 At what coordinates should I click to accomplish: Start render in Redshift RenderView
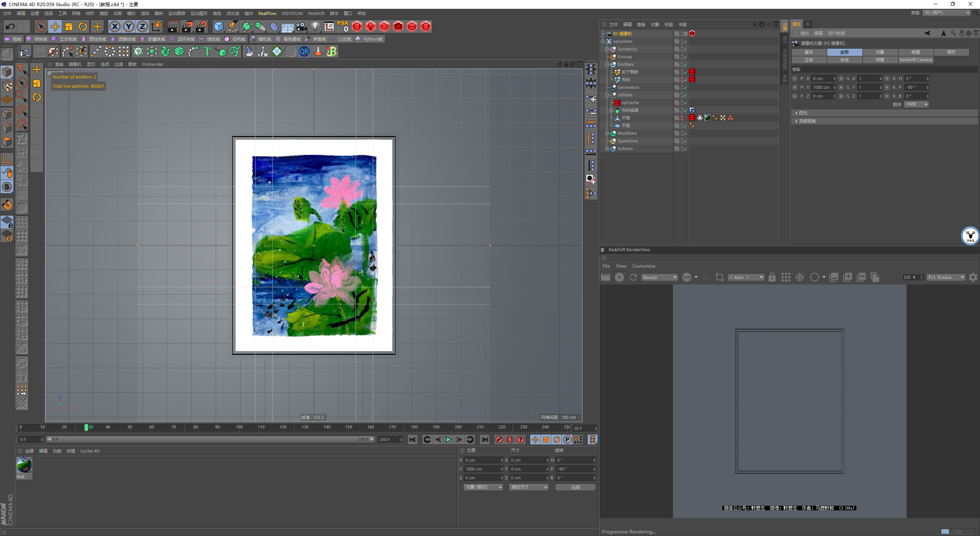click(619, 277)
